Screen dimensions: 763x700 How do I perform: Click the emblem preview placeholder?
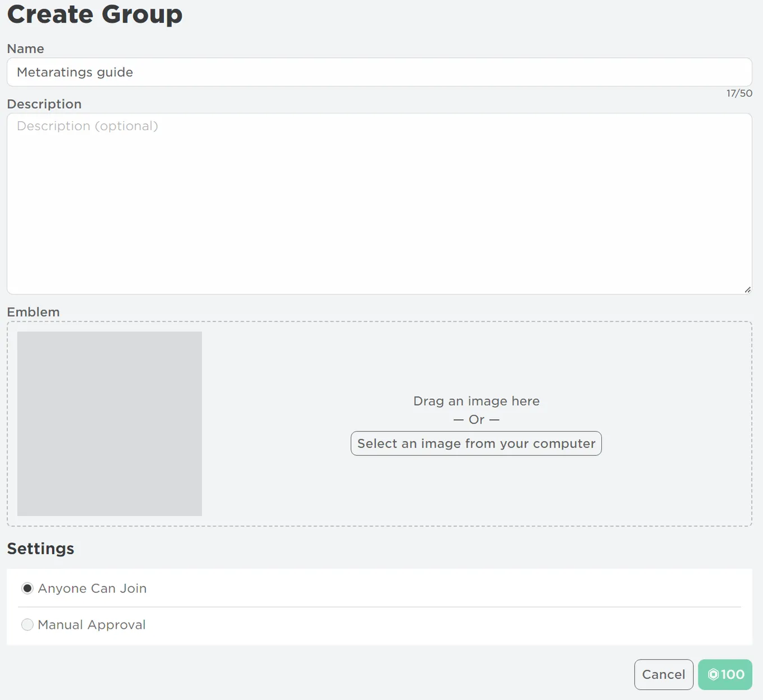tap(109, 423)
